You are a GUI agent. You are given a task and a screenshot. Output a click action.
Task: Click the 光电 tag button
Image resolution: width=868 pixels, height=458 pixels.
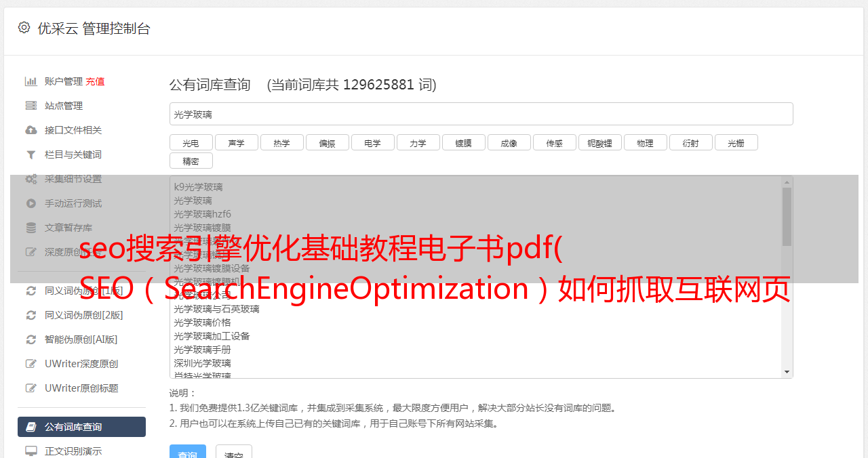tap(191, 142)
